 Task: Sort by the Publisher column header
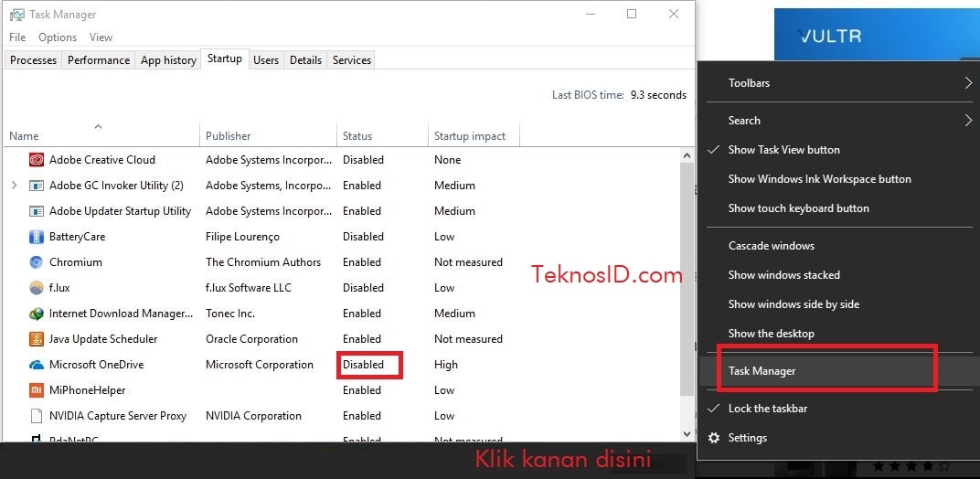tap(268, 135)
